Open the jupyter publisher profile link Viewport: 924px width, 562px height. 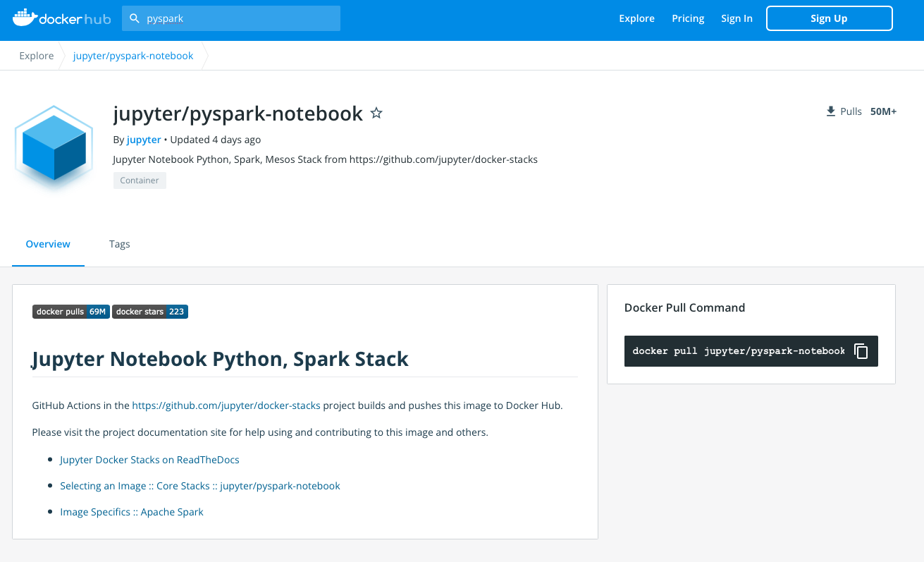143,139
